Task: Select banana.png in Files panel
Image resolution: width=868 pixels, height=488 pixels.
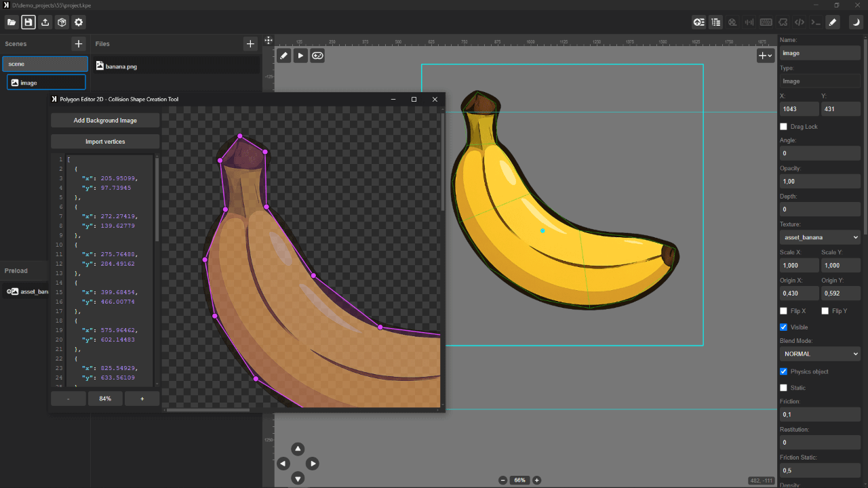Action: click(121, 66)
